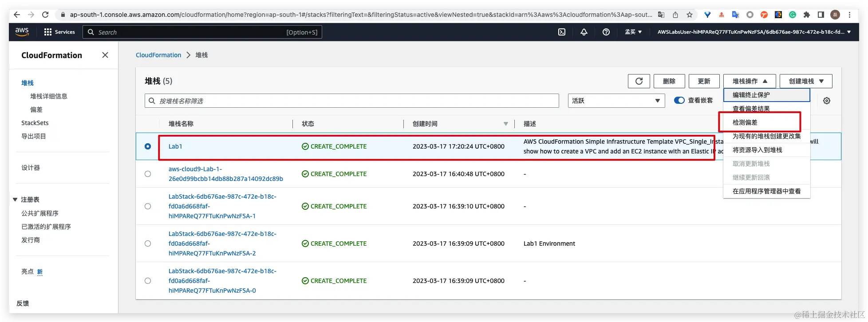The width and height of the screenshot is (868, 322).
Task: Open the Lab1 stack link
Action: pos(175,146)
